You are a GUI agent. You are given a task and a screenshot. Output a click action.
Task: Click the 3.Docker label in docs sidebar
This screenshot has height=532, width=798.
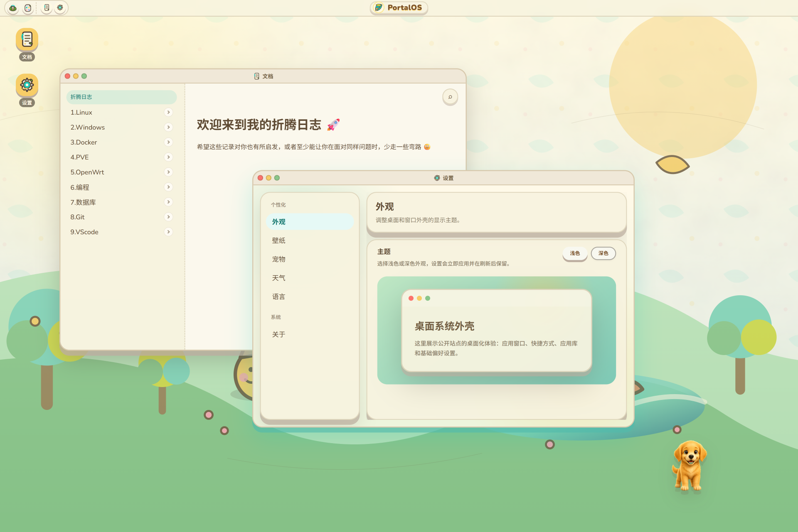click(x=84, y=142)
